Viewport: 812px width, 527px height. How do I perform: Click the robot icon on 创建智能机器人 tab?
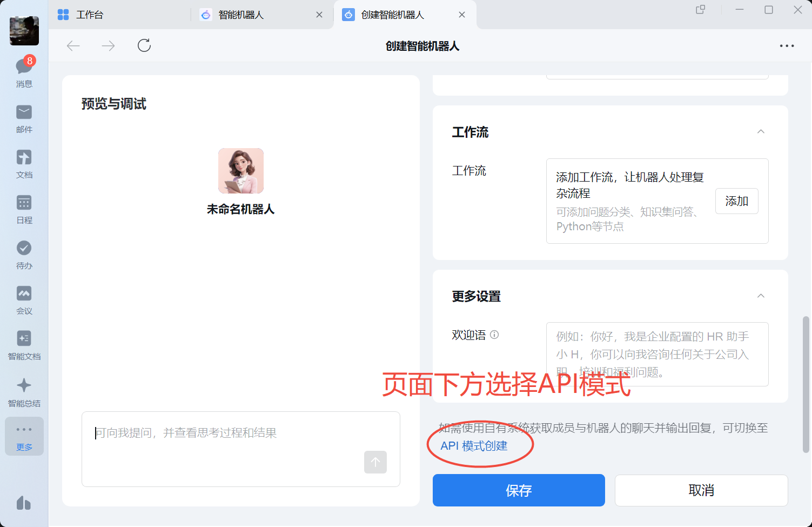click(x=348, y=15)
